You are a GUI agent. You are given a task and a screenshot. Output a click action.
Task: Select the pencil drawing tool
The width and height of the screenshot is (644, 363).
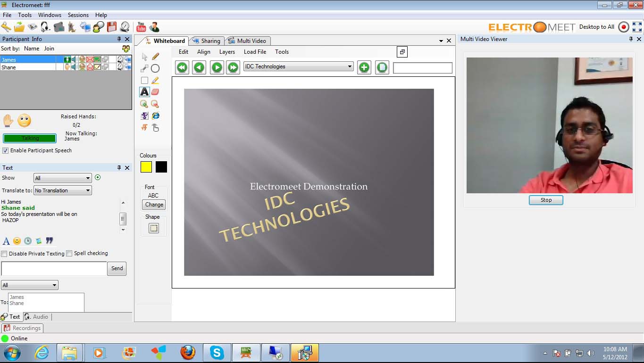[x=155, y=57]
